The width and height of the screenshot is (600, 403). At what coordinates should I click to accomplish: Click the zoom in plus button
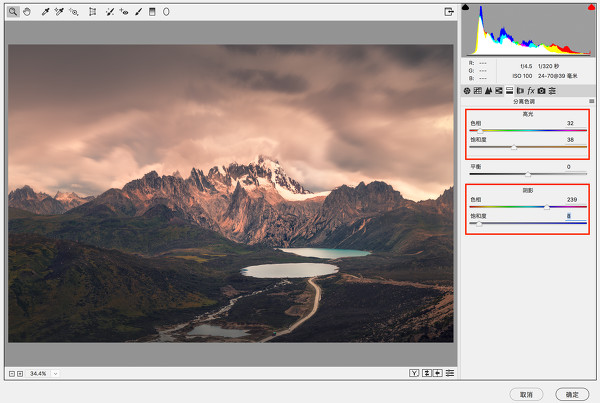pos(20,374)
